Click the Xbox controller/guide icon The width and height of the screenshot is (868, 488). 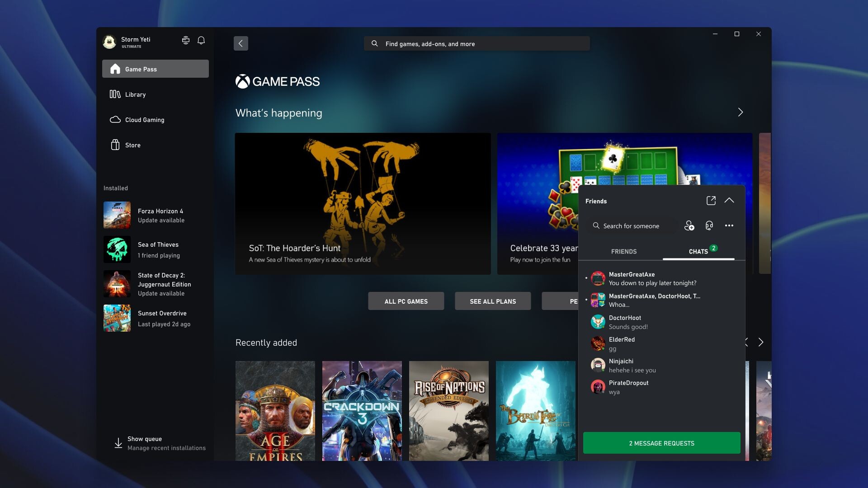(185, 40)
